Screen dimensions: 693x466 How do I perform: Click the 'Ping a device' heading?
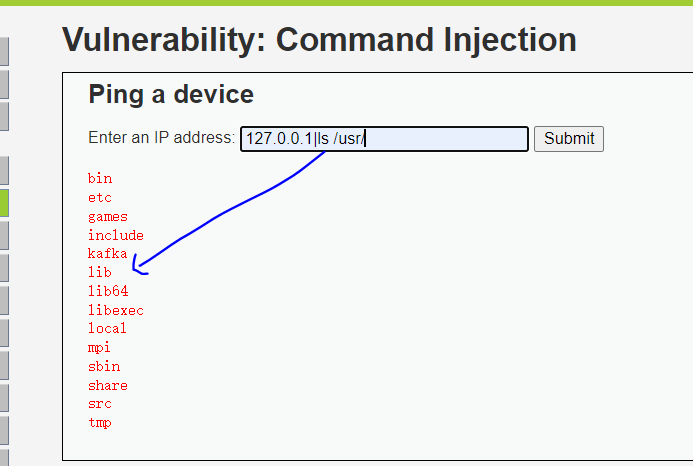point(171,94)
